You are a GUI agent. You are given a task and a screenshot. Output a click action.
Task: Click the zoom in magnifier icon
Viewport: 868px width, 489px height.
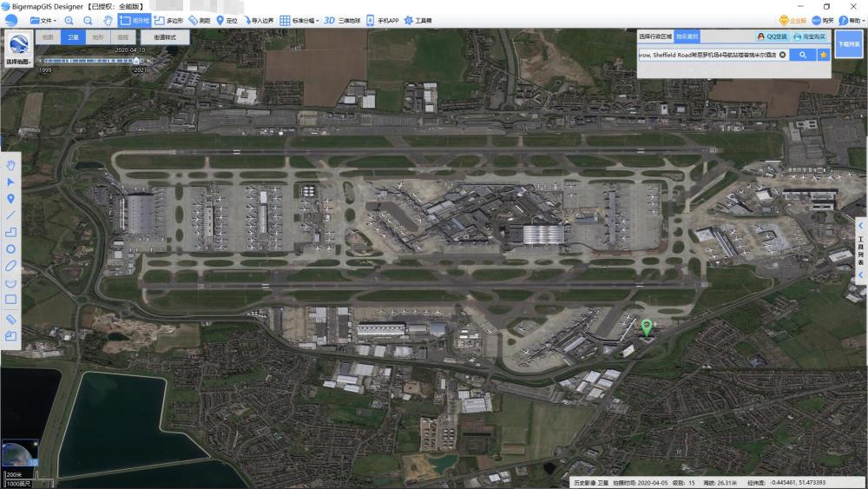pos(69,20)
